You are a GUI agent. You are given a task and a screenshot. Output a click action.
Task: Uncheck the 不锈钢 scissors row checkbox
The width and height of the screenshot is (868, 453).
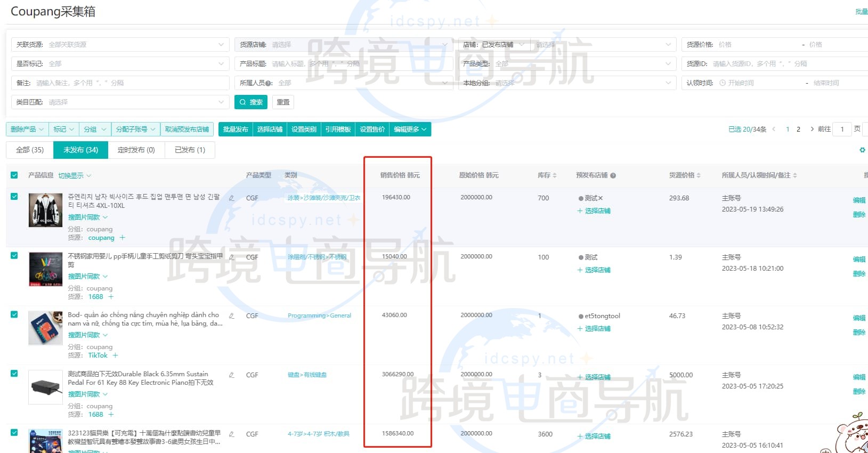pyautogui.click(x=14, y=255)
